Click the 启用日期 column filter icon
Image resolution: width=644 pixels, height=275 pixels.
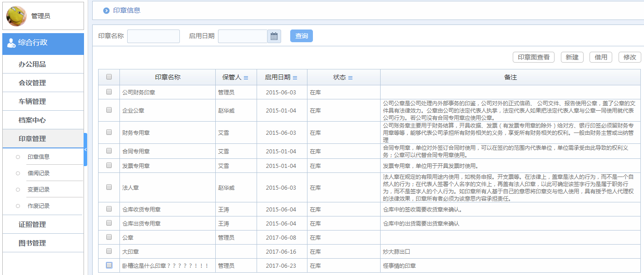(295, 78)
